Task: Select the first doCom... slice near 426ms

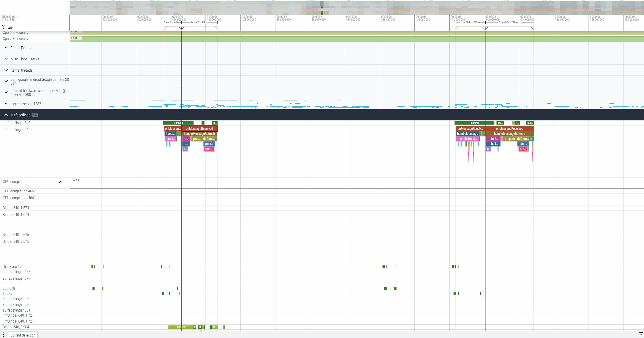Action: point(209,139)
